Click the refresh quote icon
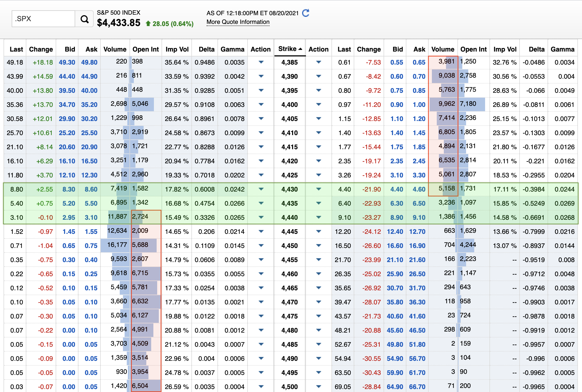The height and width of the screenshot is (392, 582). click(x=306, y=13)
